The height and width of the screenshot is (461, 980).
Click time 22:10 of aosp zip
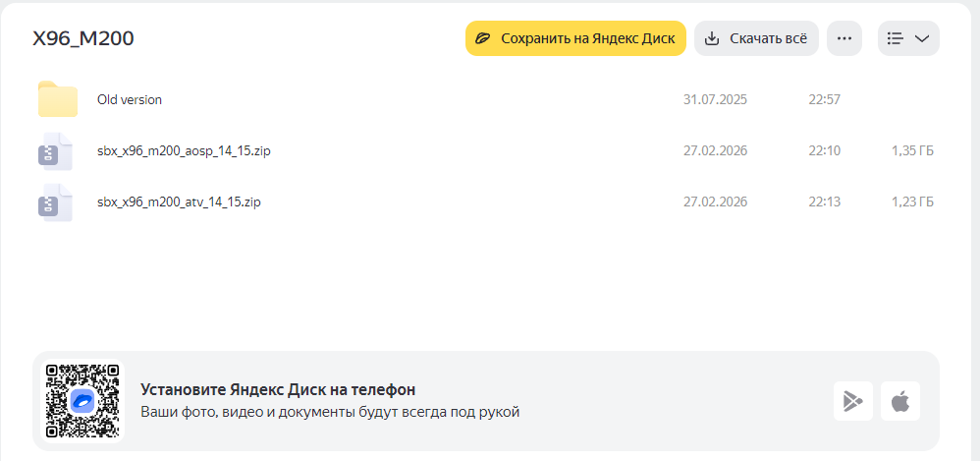pyautogui.click(x=824, y=150)
